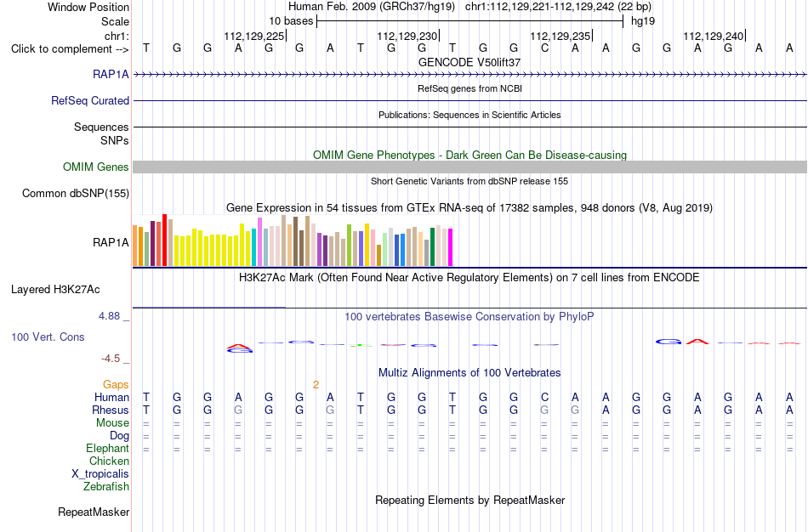Click the 'Click to complement -->' label
The width and height of the screenshot is (808, 532).
point(70,49)
